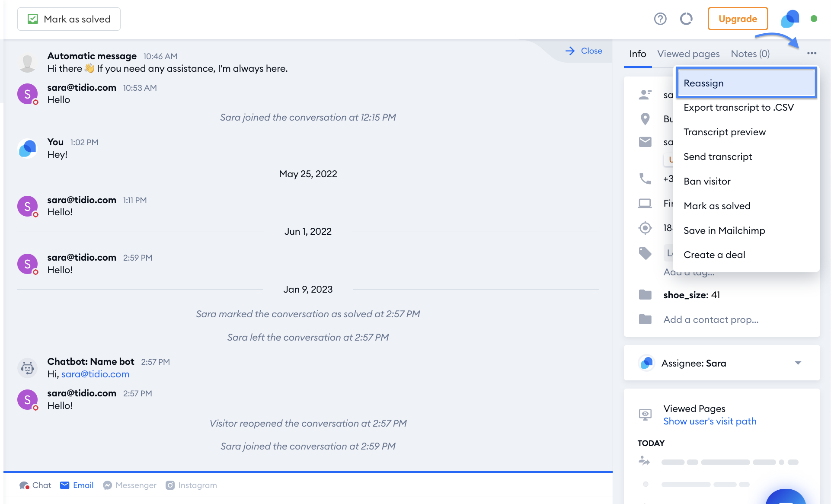
Task: Open Show user's visit path link
Action: coord(710,421)
